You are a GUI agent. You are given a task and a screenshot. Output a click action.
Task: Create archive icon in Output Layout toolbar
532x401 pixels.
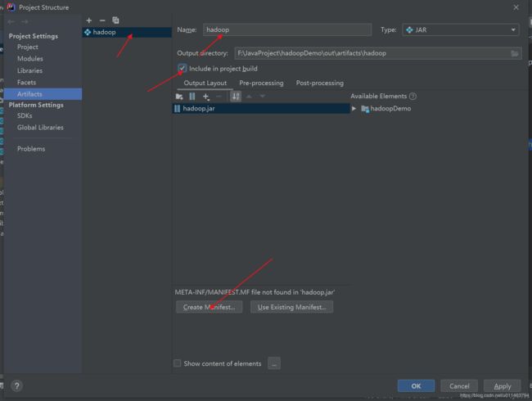click(x=192, y=97)
